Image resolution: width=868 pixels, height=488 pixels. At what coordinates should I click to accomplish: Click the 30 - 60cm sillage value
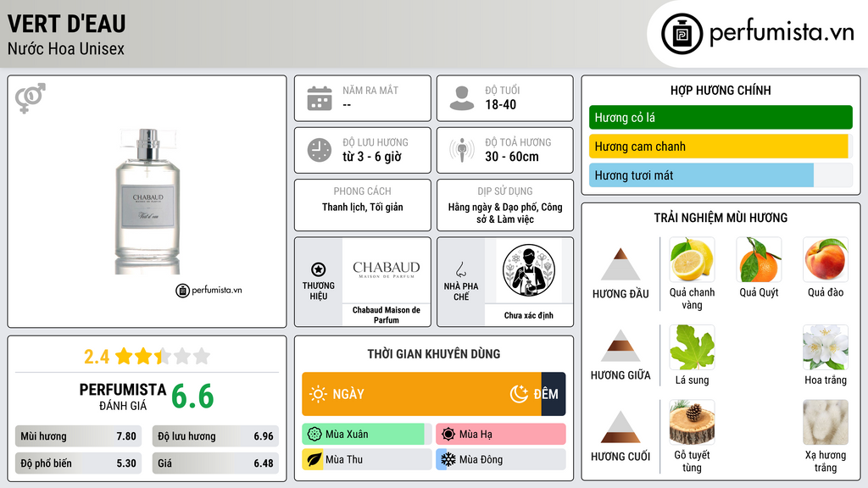click(511, 157)
